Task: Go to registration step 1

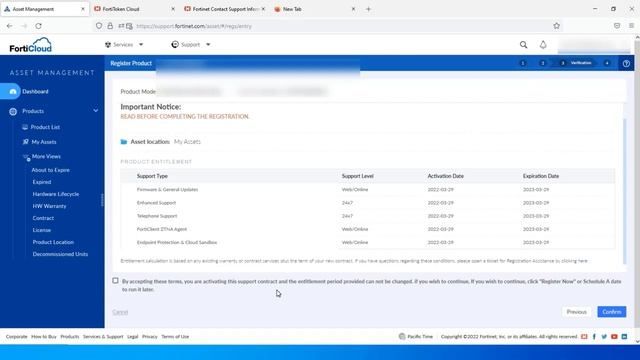Action: point(522,63)
